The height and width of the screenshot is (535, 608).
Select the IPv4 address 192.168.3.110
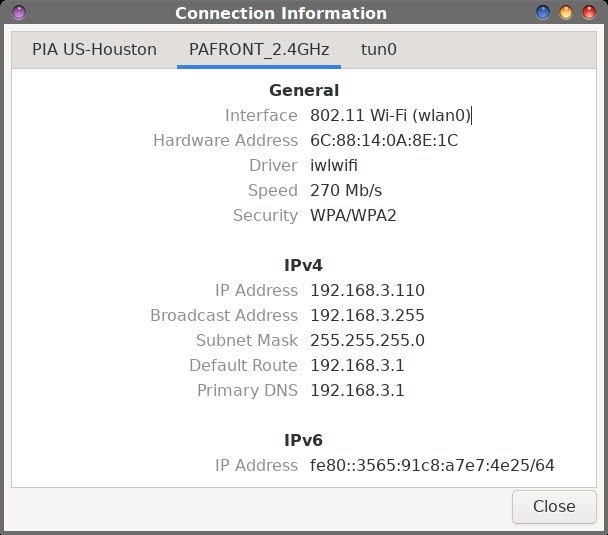click(367, 290)
